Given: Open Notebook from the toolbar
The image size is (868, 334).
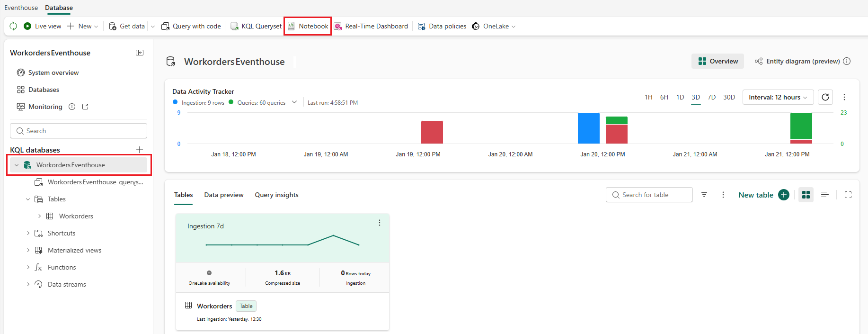Looking at the screenshot, I should coord(308,26).
